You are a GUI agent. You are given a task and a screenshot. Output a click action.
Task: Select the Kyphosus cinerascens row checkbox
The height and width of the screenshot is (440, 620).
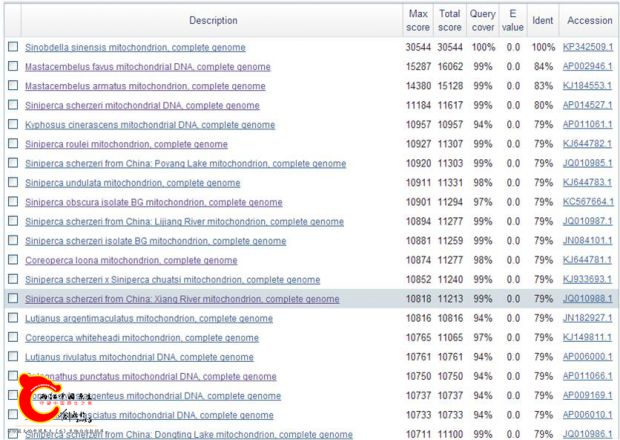click(13, 124)
